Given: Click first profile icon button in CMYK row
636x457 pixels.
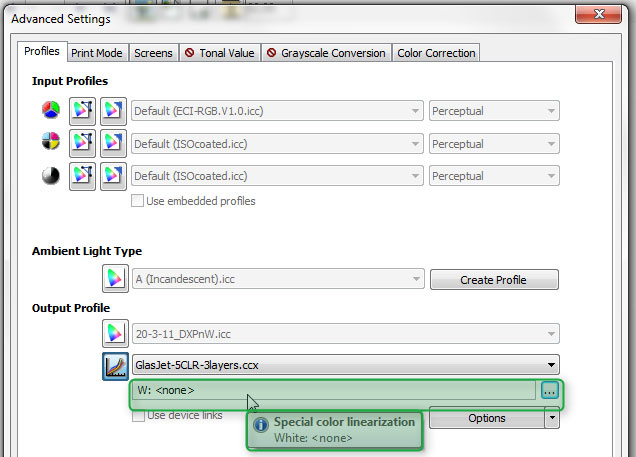Looking at the screenshot, I should [x=82, y=144].
